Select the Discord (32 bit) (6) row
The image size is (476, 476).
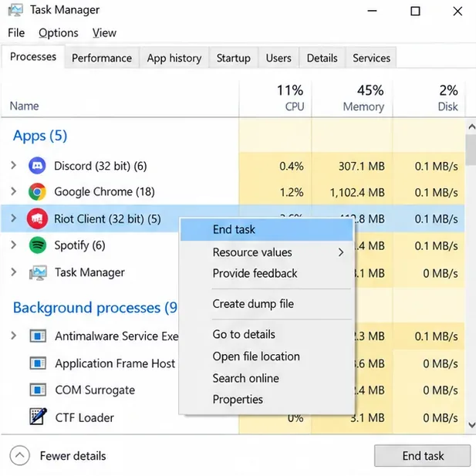[x=232, y=166]
